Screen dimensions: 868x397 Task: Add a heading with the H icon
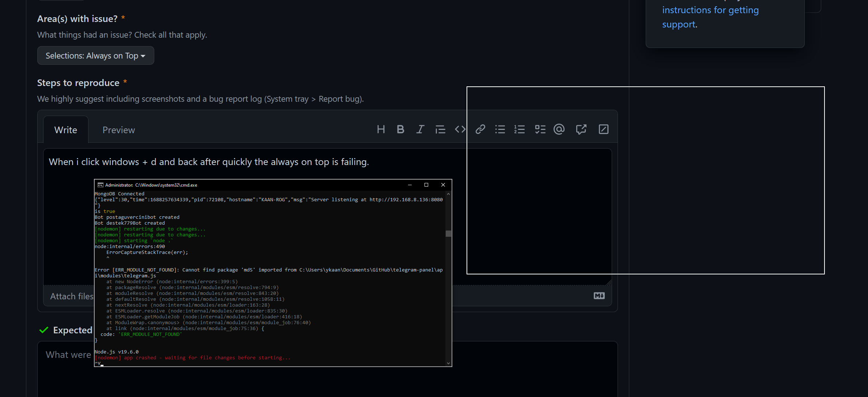click(x=381, y=129)
